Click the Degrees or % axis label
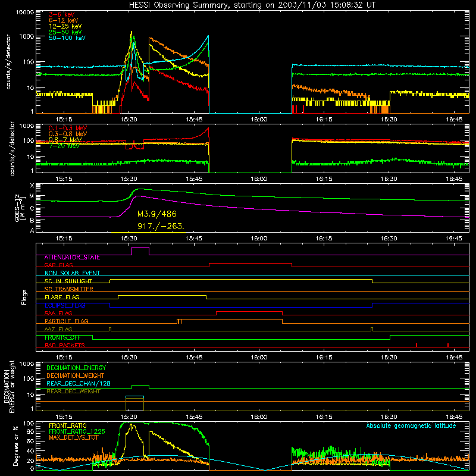The image size is (476, 476). pos(15,446)
